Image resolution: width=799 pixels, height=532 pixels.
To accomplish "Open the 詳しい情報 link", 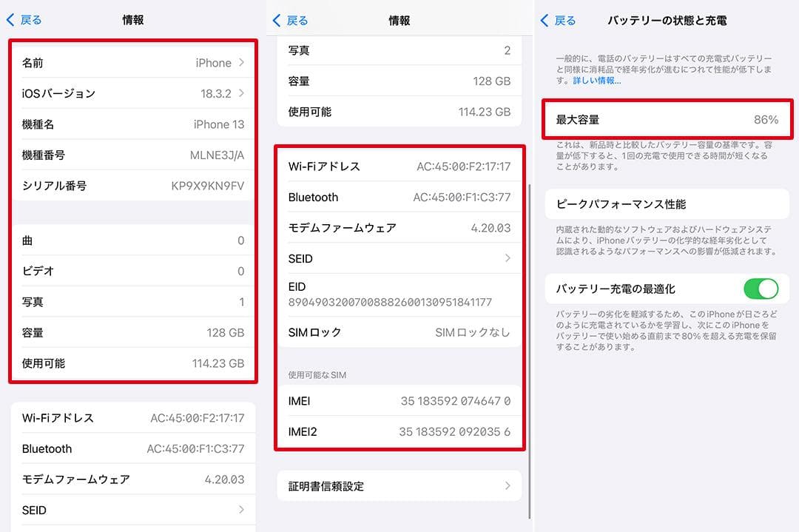I will (597, 81).
